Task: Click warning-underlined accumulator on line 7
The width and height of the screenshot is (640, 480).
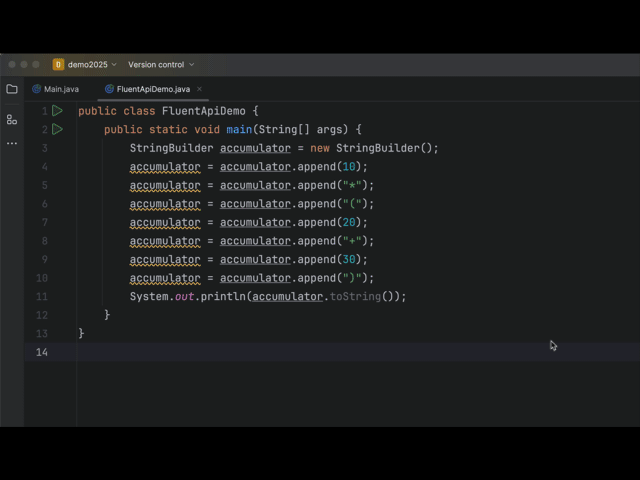Action: pos(165,222)
